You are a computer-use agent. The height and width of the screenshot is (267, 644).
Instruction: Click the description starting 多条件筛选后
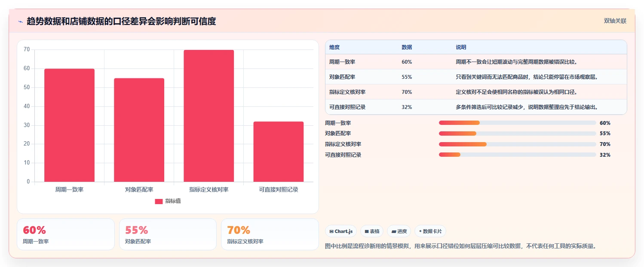[x=527, y=107]
